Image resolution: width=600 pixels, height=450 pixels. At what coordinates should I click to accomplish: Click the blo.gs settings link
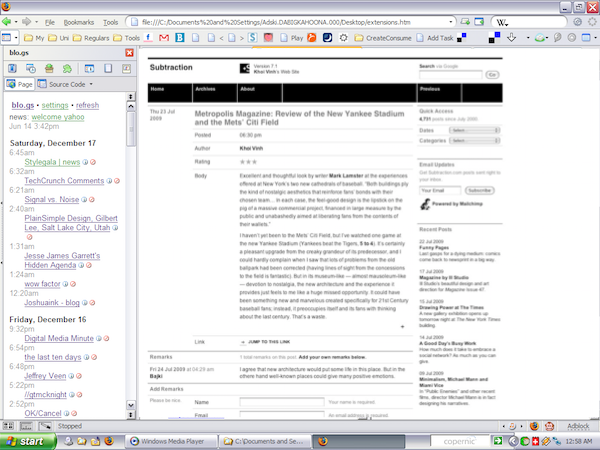55,105
